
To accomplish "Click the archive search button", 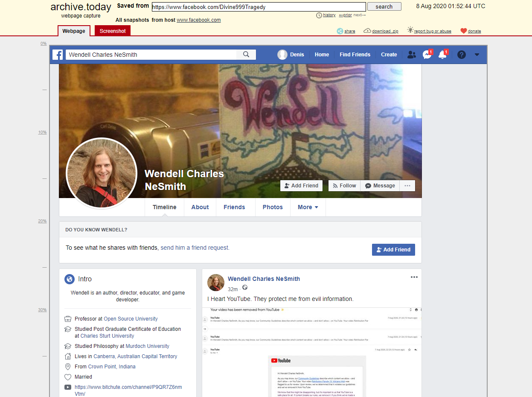I will pyautogui.click(x=384, y=6).
